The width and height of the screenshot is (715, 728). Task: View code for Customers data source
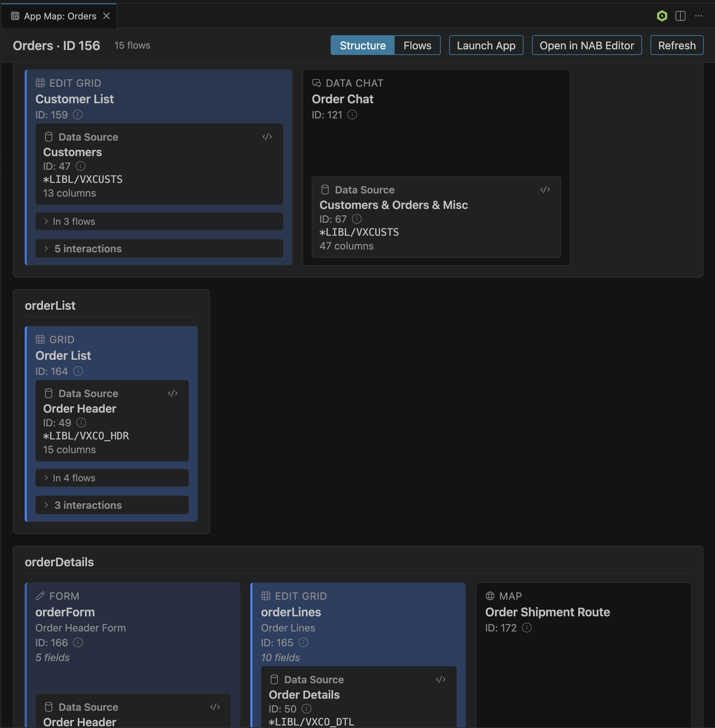267,137
